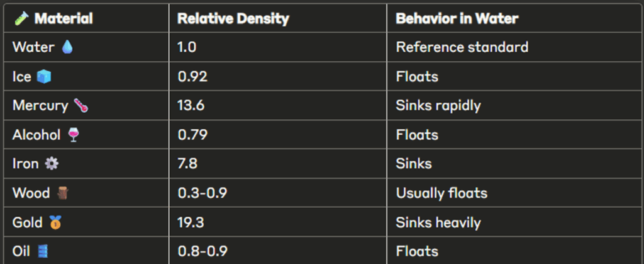Viewport: 644px width, 264px height.
Task: Click the gear emoji next to Iron
Action: pos(52,164)
